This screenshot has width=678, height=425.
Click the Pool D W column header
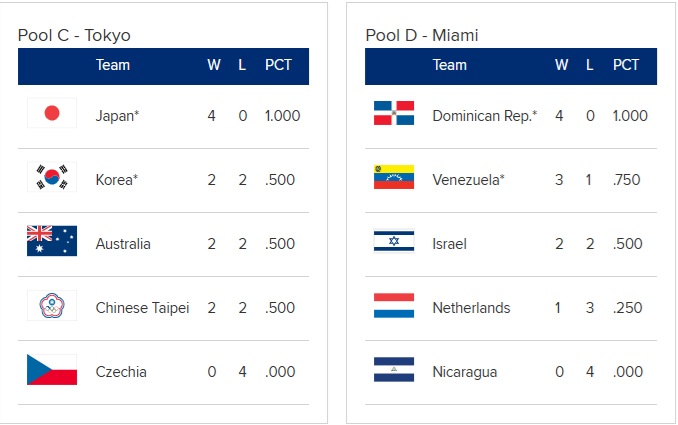click(562, 65)
